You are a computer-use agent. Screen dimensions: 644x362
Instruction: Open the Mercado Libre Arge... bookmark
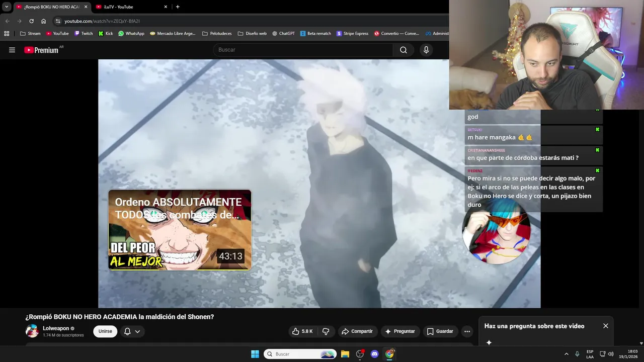coord(173,34)
